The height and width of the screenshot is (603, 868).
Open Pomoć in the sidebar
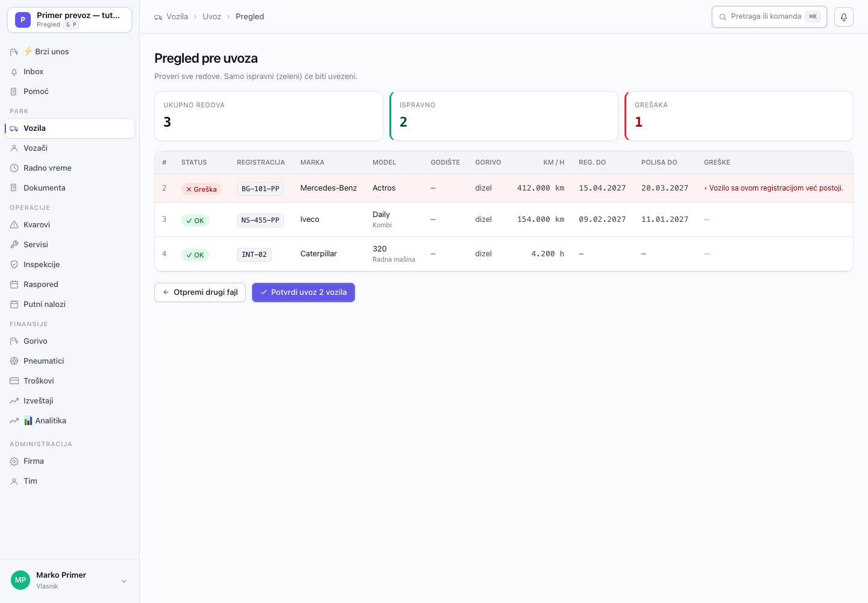coord(69,92)
